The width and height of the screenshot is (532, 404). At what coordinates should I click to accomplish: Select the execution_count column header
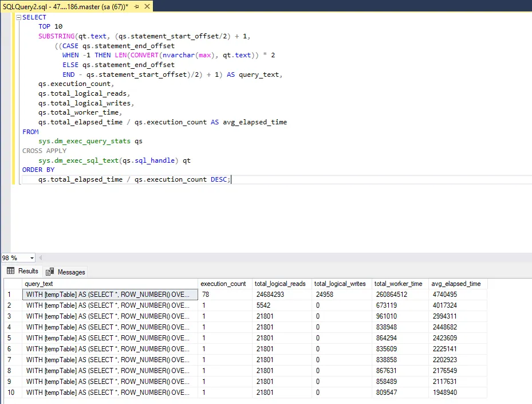coord(223,284)
